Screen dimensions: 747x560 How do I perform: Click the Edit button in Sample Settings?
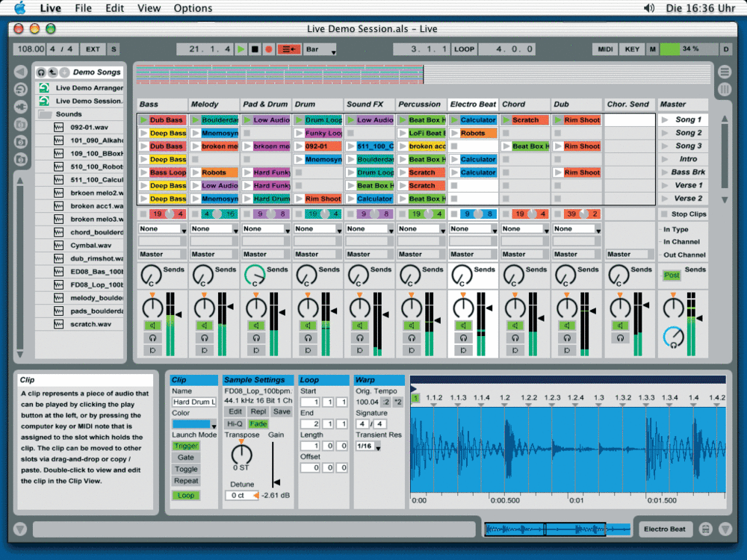pos(235,411)
